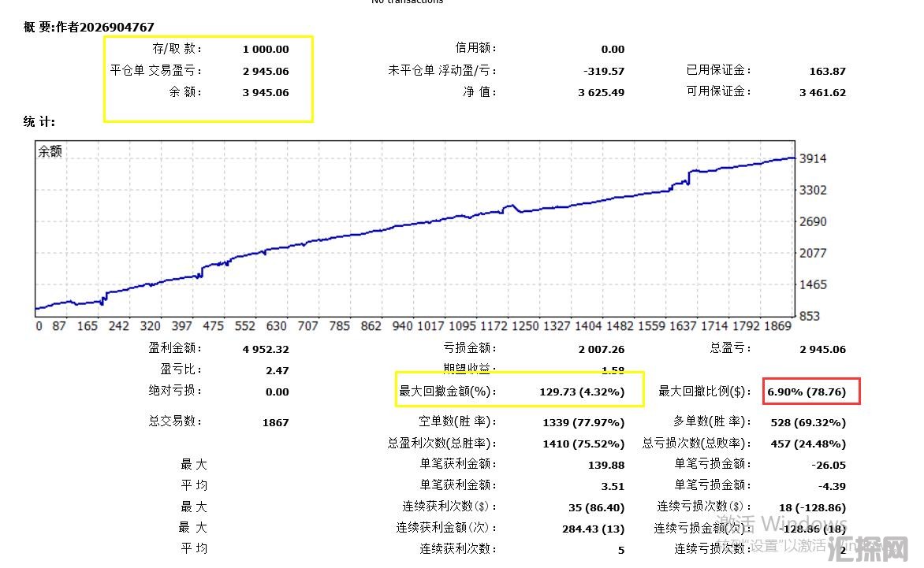Viewport: 924px width, 568px height.
Task: Click the 940 x-axis tick label
Action: pos(402,326)
